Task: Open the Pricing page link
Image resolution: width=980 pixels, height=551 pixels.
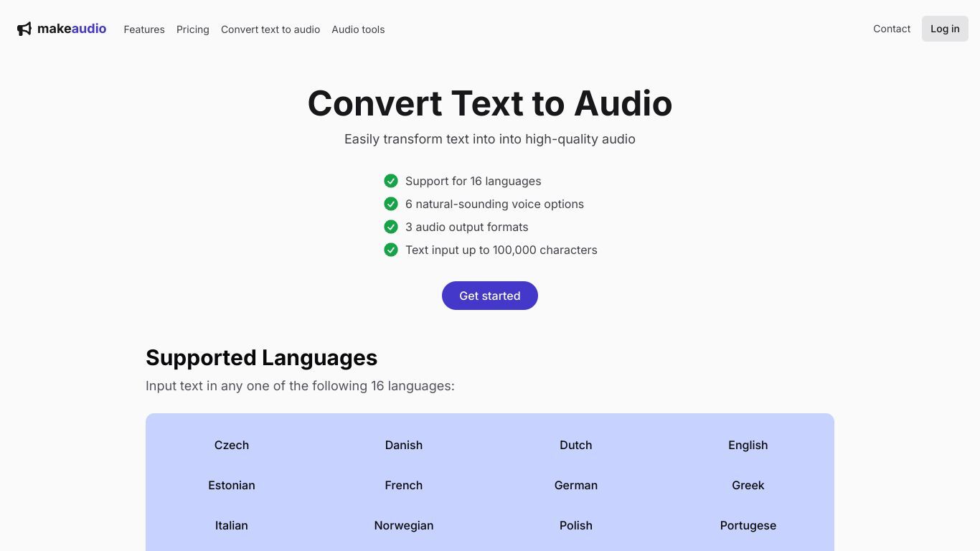Action: pyautogui.click(x=193, y=29)
